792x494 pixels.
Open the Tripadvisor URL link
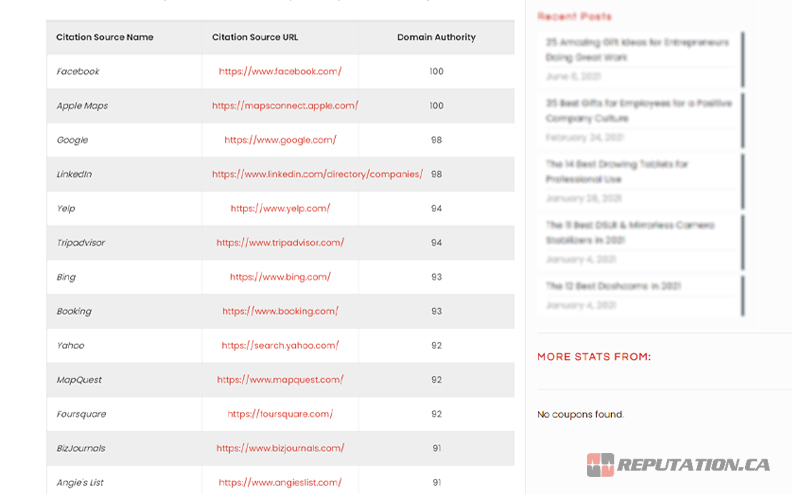click(280, 243)
